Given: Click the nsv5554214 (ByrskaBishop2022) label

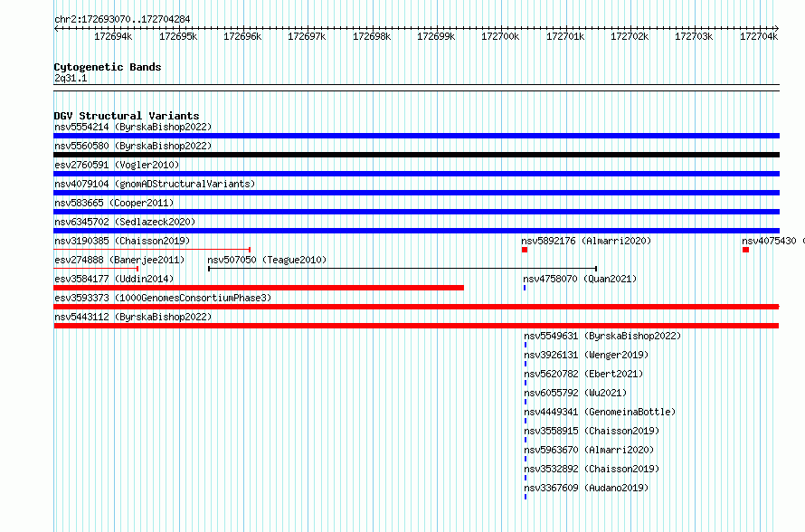Looking at the screenshot, I should tap(133, 127).
